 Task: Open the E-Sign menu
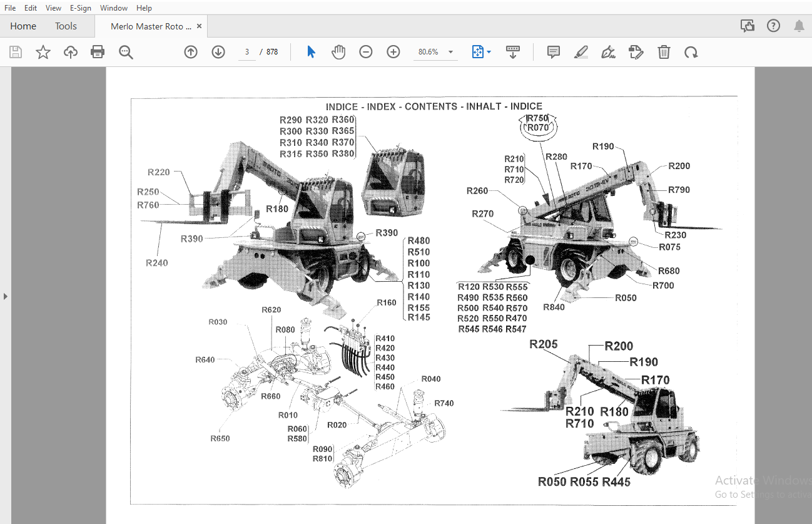click(81, 8)
